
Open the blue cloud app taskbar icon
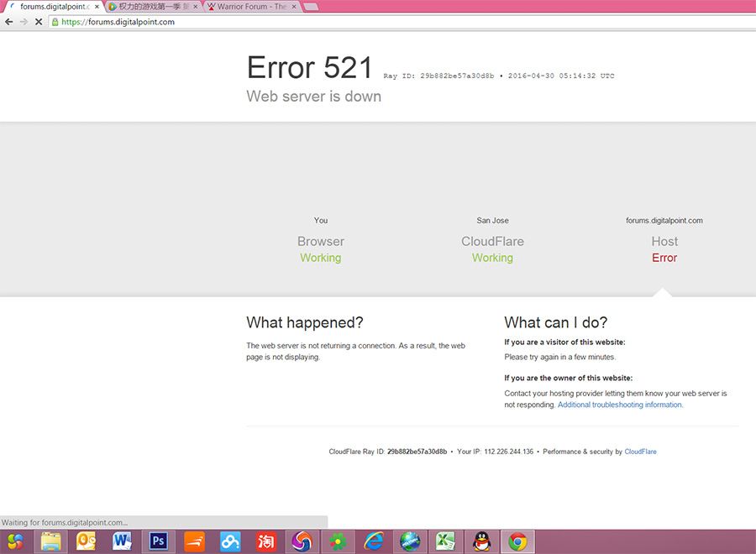click(230, 542)
